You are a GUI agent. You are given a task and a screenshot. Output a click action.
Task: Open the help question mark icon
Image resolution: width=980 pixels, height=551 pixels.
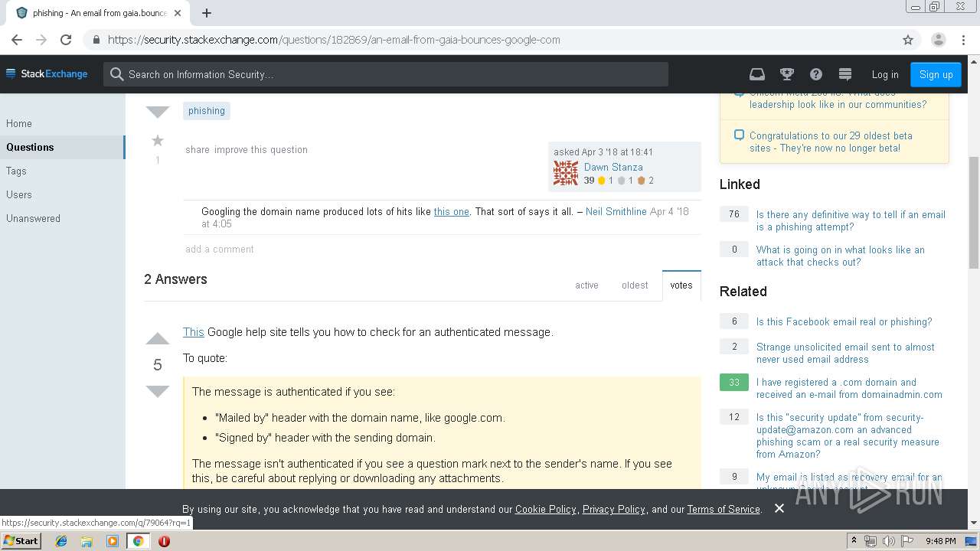click(816, 74)
